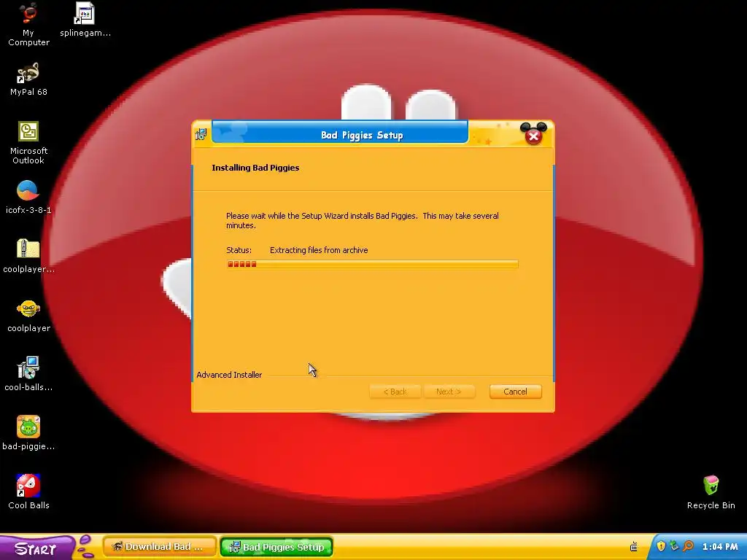This screenshot has width=747, height=560.
Task: Click the purple quick launch icon beside Start
Action: [x=86, y=547]
